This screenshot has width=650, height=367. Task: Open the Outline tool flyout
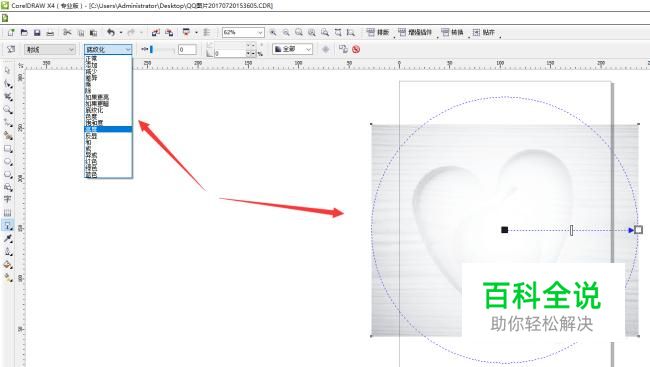pos(7,251)
